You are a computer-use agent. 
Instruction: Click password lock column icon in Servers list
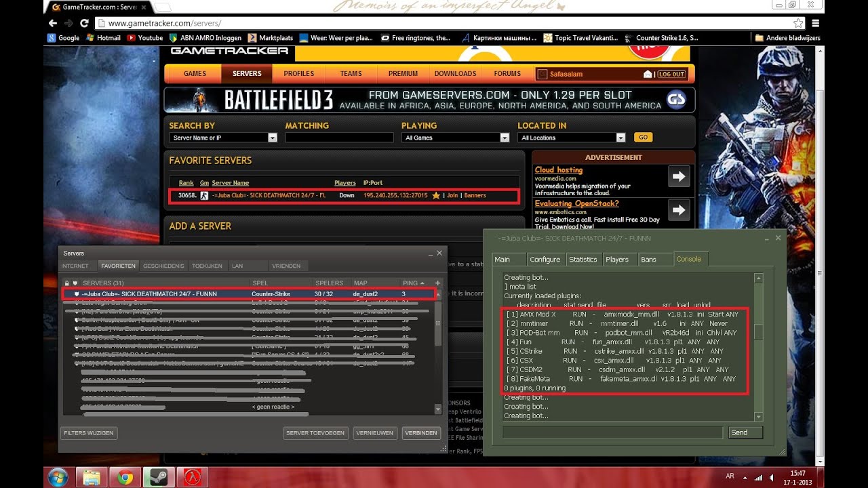pyautogui.click(x=66, y=283)
